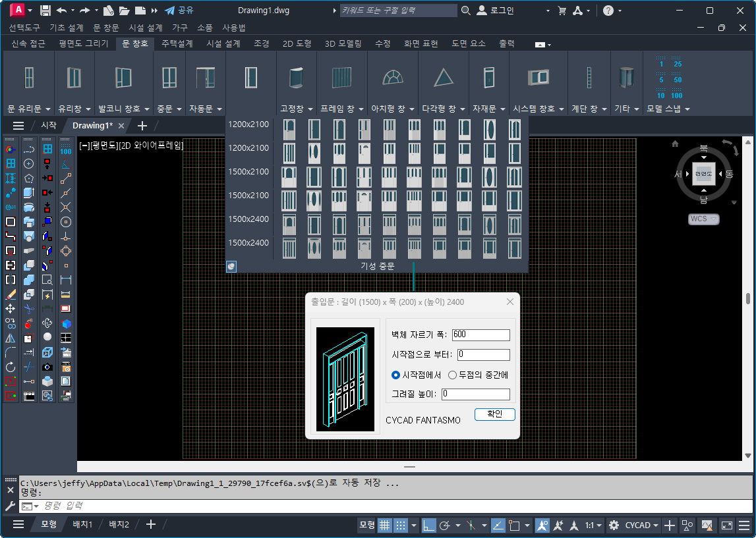Viewport: 756px width, 538px height.
Task: Click the 다각형 창 triangle window icon
Action: pyautogui.click(x=444, y=77)
